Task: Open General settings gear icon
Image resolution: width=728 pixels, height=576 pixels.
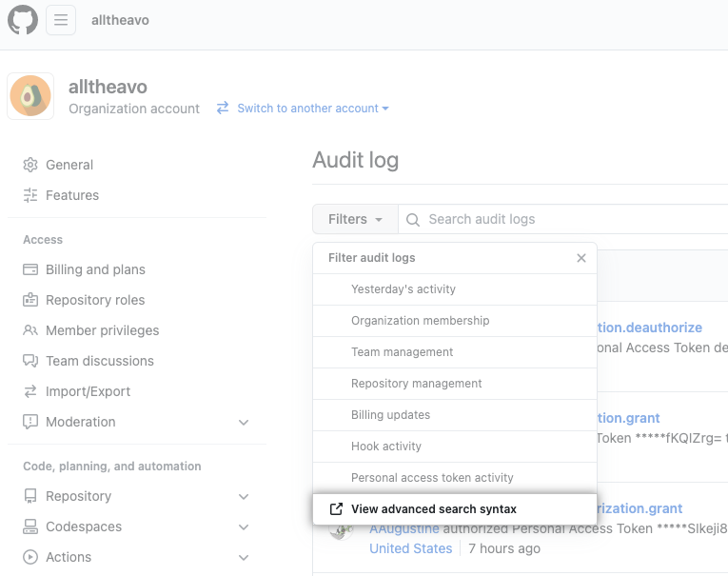Action: (30, 165)
